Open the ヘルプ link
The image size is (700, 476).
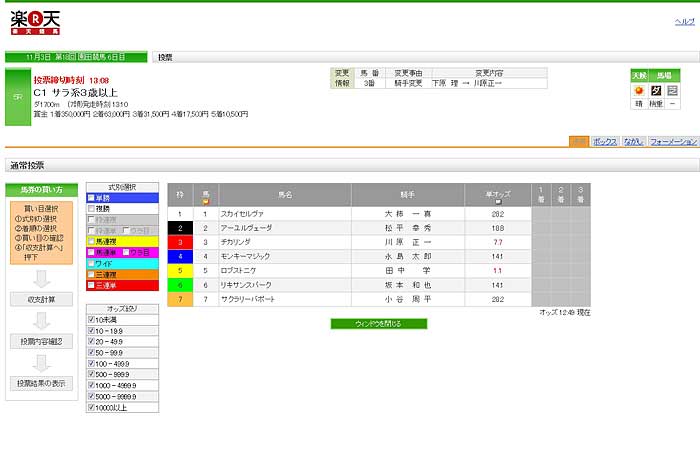tap(684, 21)
